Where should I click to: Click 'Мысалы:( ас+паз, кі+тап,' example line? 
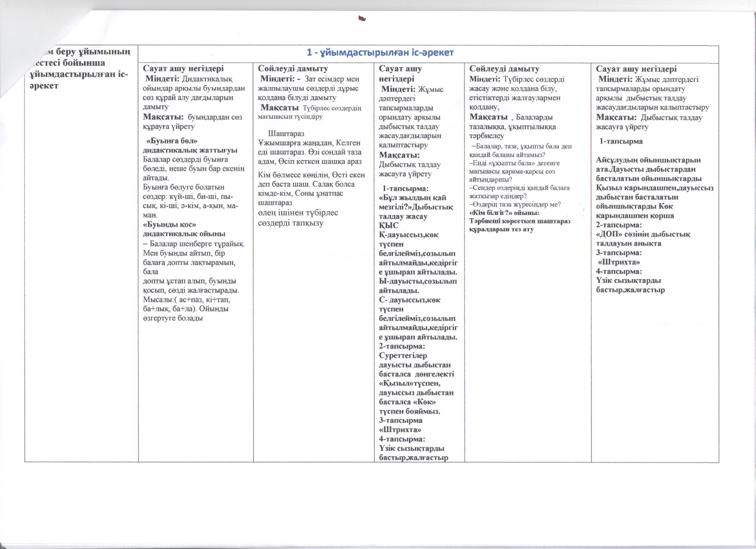tap(186, 299)
